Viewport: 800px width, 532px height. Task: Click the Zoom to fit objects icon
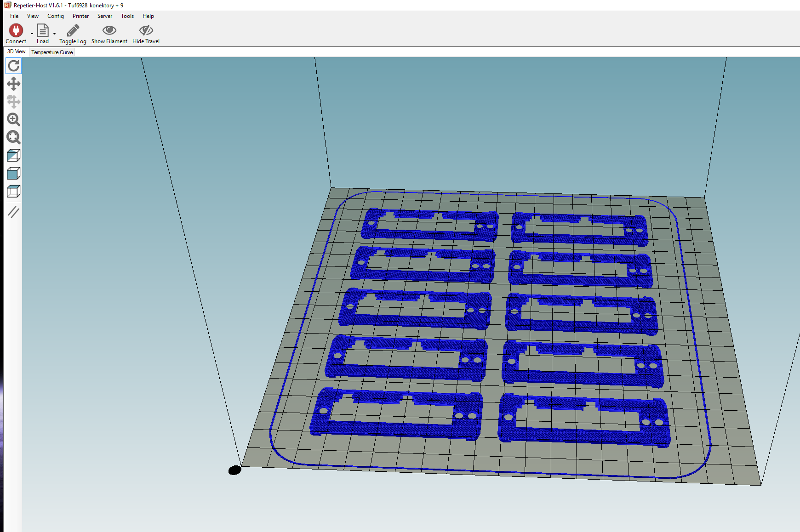(14, 137)
